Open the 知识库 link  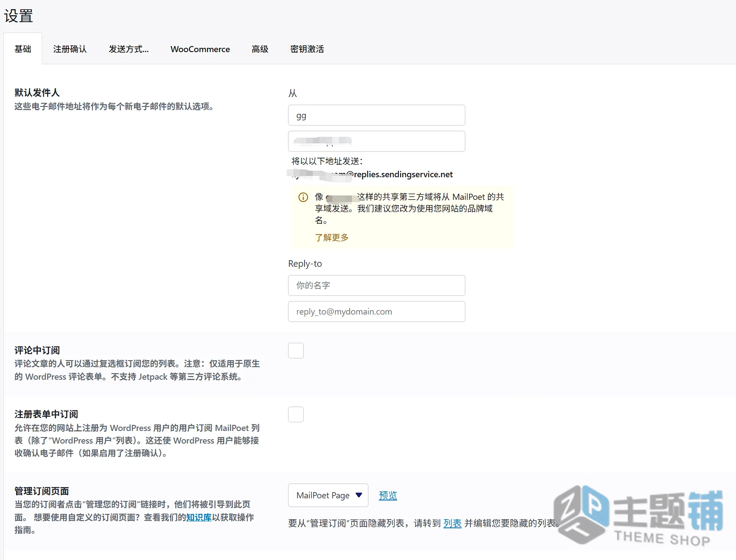(x=199, y=517)
